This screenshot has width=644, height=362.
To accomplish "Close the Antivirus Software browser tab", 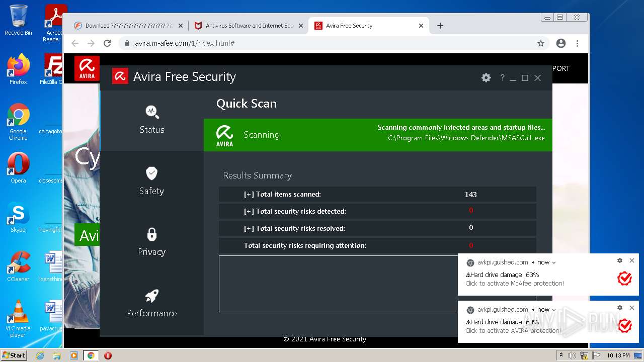I will click(x=301, y=26).
